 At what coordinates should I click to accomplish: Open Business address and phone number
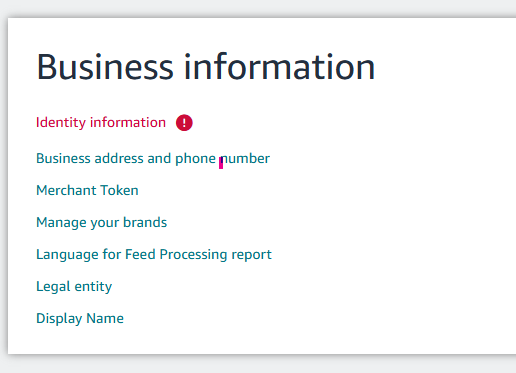click(x=153, y=159)
